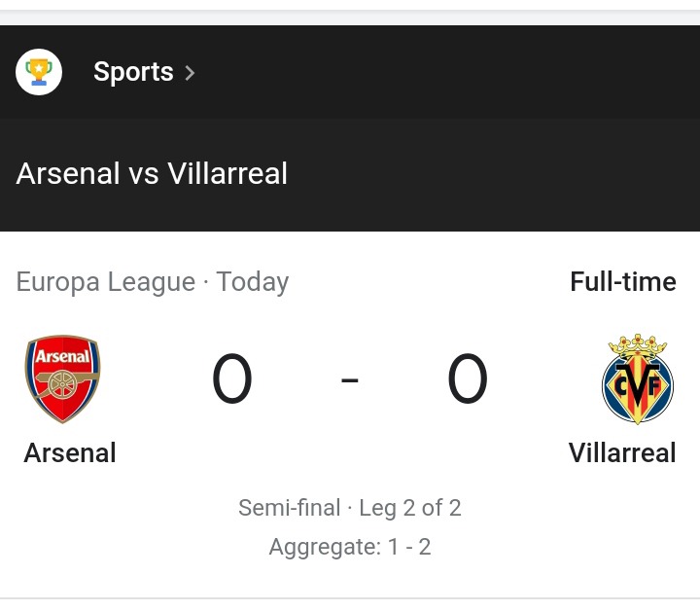Screen dimensions: 700x611
Task: Click the Leg 2 of 2 text
Action: [x=410, y=508]
